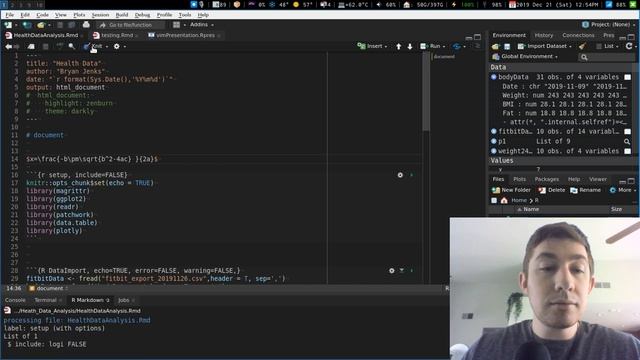Image resolution: width=640 pixels, height=360 pixels.
Task: Switch to the Terminal tab
Action: [x=45, y=300]
